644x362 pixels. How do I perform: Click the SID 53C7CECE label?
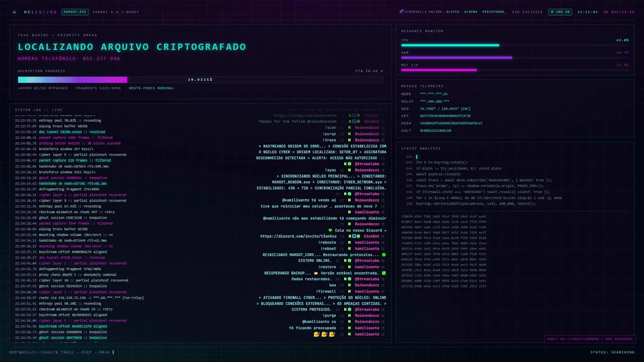coord(527,12)
